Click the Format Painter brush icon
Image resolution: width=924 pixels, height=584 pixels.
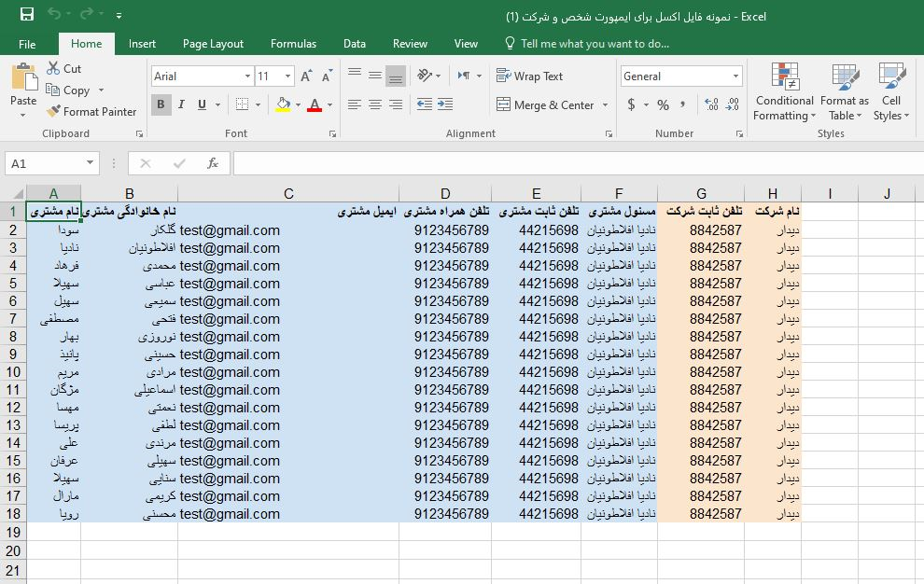(53, 112)
